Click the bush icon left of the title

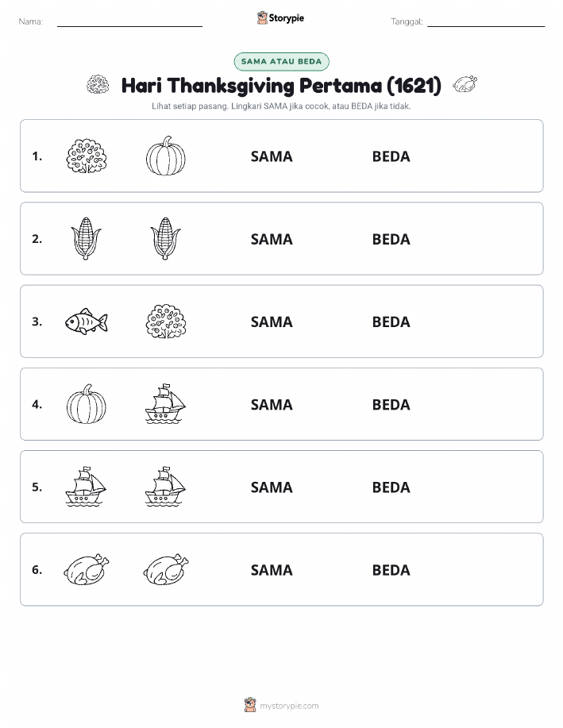click(x=98, y=84)
